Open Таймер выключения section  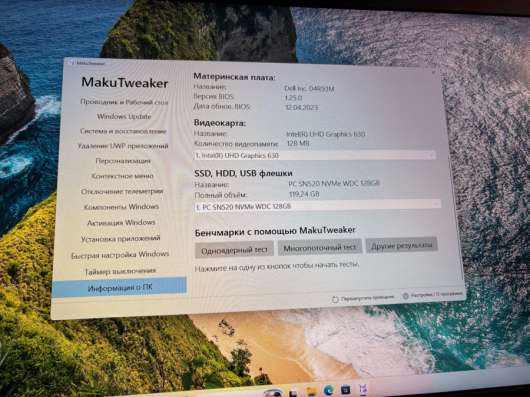coord(120,271)
